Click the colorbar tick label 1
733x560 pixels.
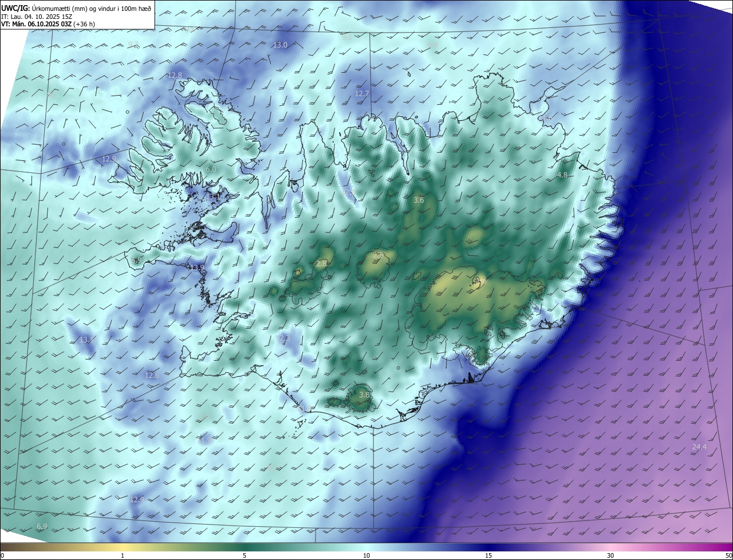point(123,556)
